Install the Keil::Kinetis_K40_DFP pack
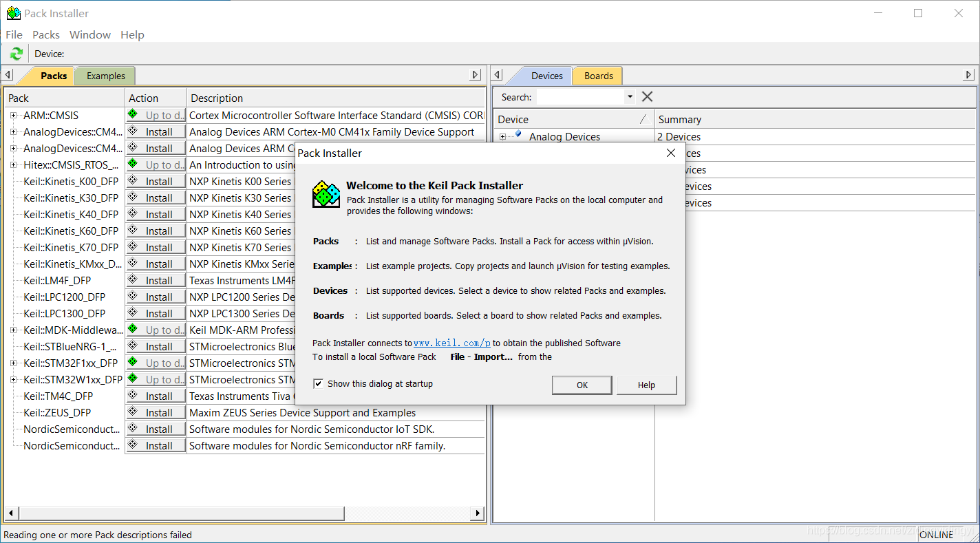Viewport: 980px width, 543px height. (156, 214)
